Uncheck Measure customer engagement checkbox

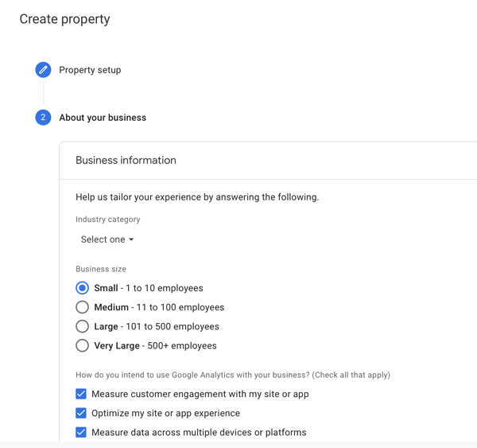click(x=81, y=394)
